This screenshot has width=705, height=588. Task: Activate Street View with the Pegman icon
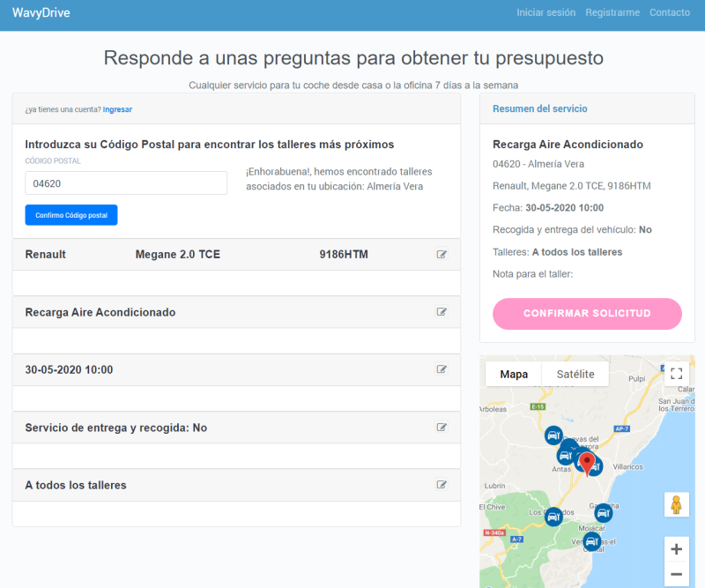[x=676, y=504]
